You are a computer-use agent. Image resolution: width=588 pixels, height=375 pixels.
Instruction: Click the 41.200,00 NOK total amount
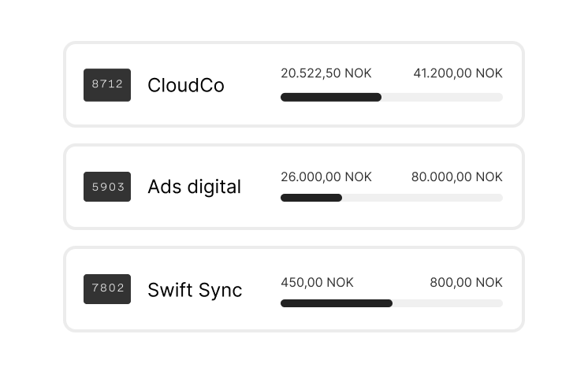(x=457, y=73)
